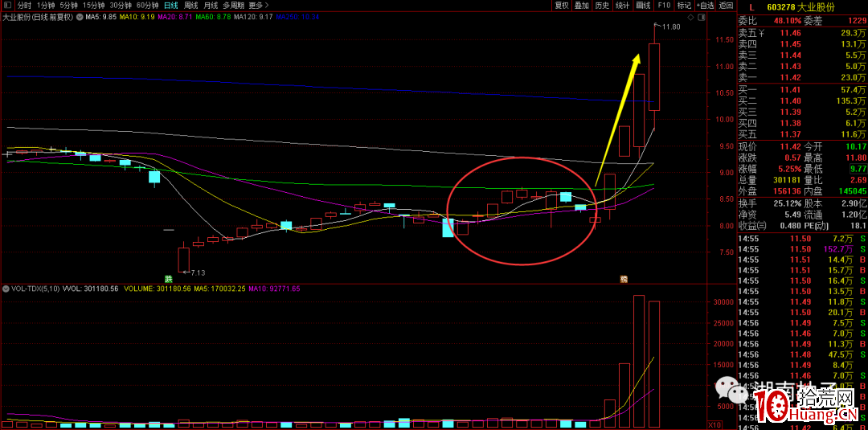Click the 委比 48.10% value

click(x=789, y=21)
